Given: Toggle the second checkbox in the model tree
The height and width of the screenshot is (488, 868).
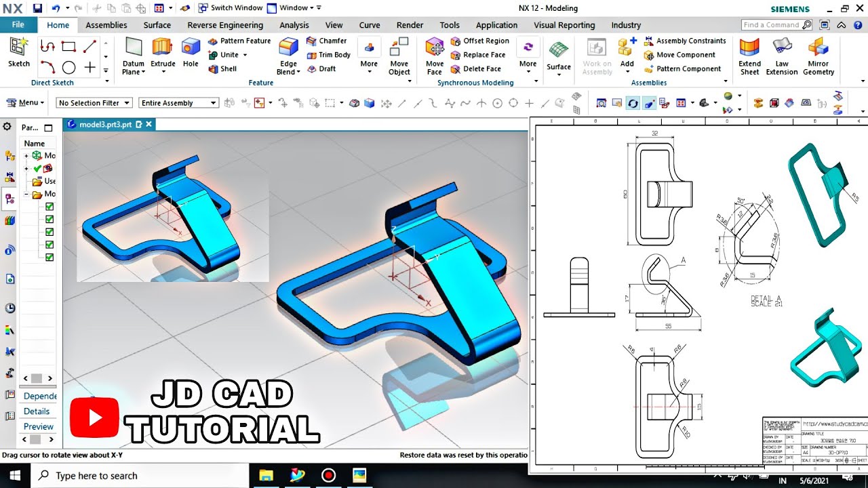Looking at the screenshot, I should (50, 219).
